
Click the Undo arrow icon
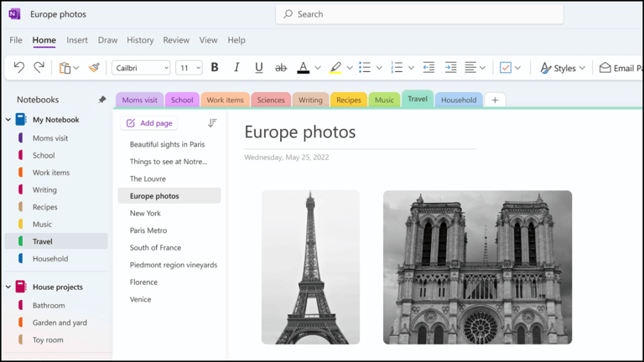pos(19,67)
